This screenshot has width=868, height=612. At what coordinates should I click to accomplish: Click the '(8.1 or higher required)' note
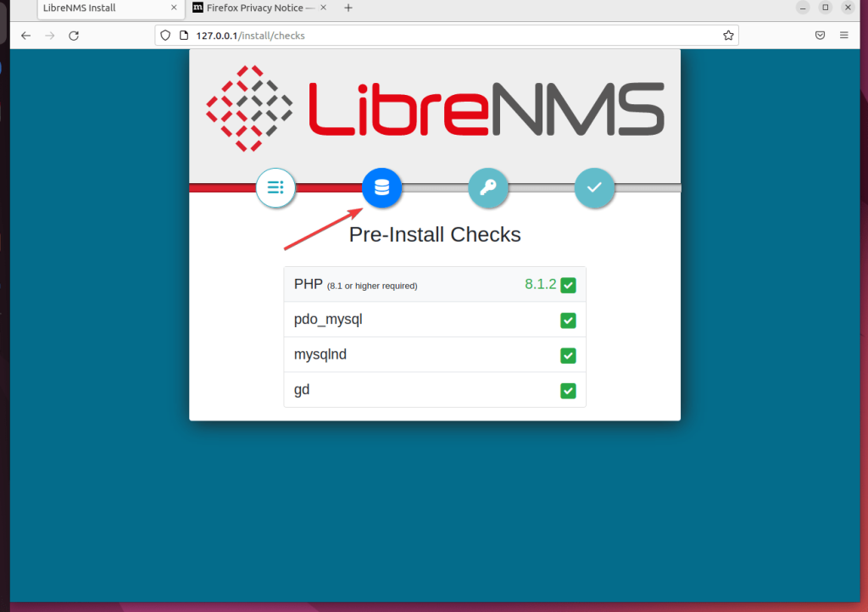click(372, 286)
